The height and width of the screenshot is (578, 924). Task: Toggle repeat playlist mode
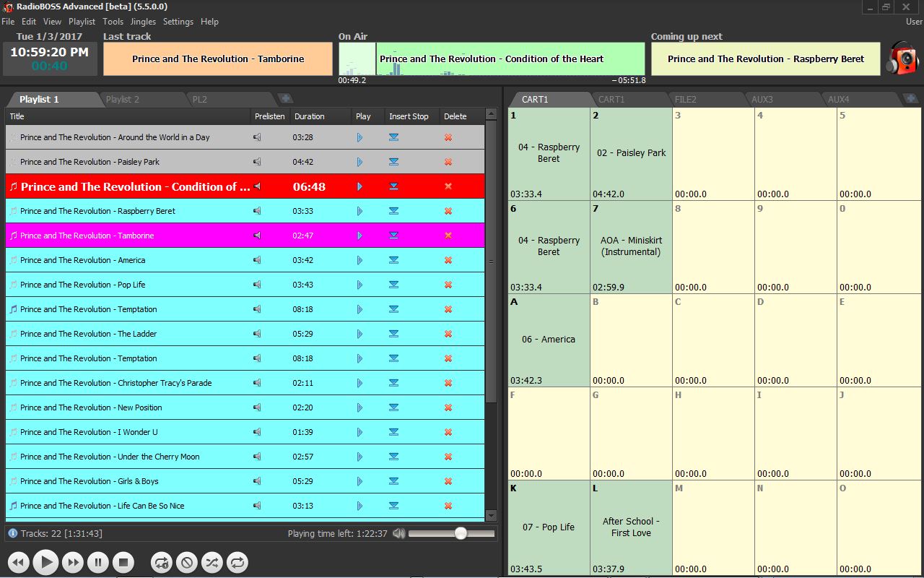(x=237, y=561)
